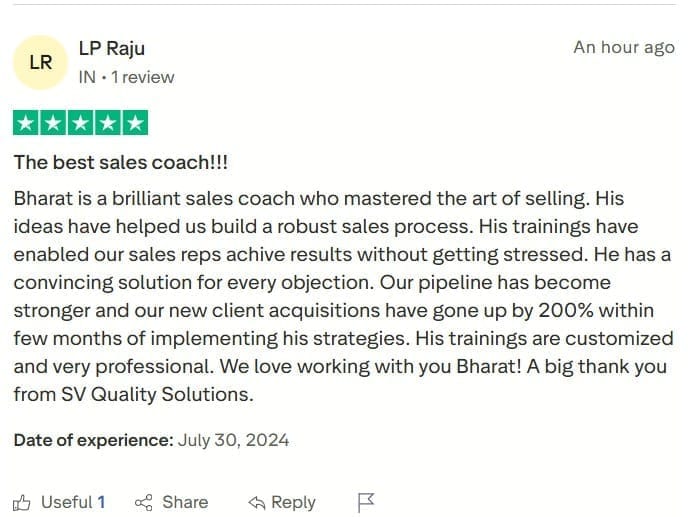Open the review title 'The best sales coach!!!'
Image resolution: width=697 pixels, height=517 pixels.
120,162
